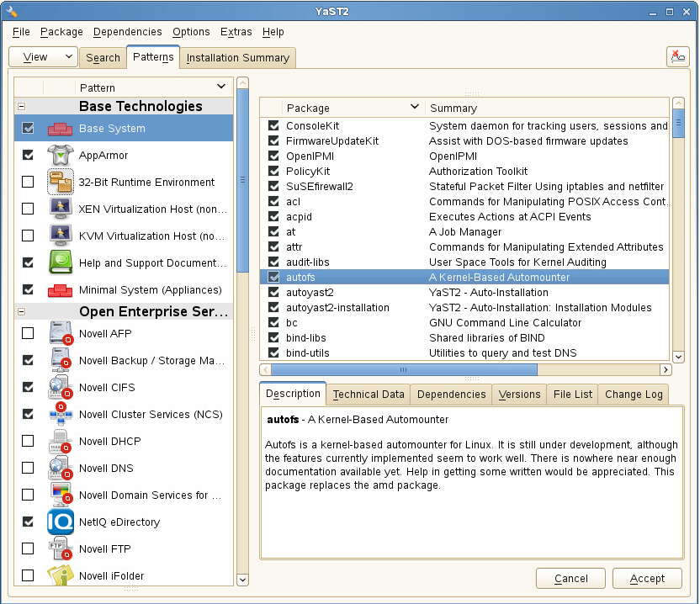The width and height of the screenshot is (700, 604).
Task: Click the package list horizontal scrollbar
Action: [x=404, y=369]
